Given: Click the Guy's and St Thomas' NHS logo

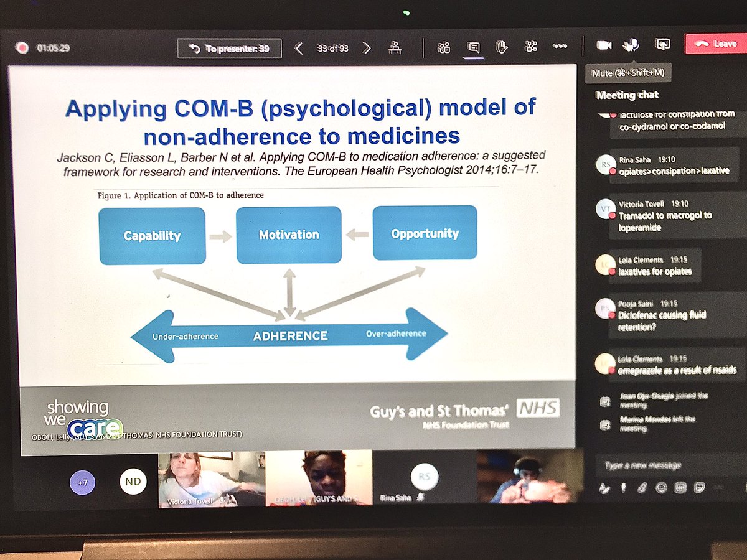Looking at the screenshot, I should (464, 414).
